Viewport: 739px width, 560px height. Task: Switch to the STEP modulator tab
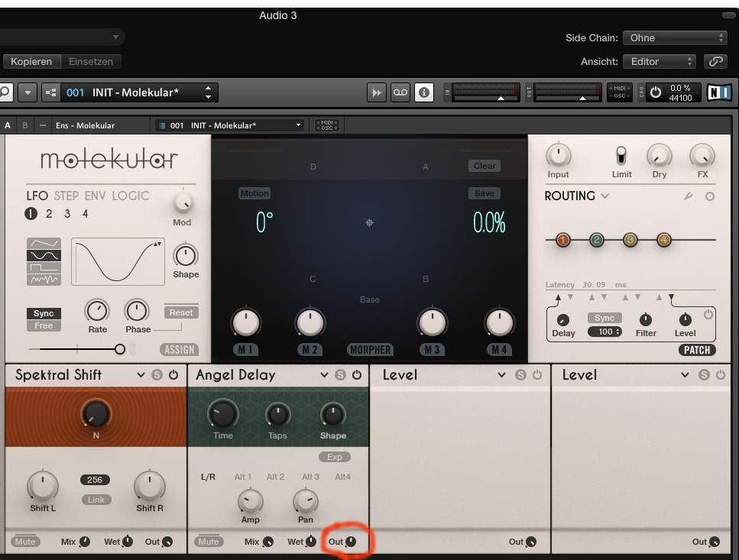tap(66, 196)
